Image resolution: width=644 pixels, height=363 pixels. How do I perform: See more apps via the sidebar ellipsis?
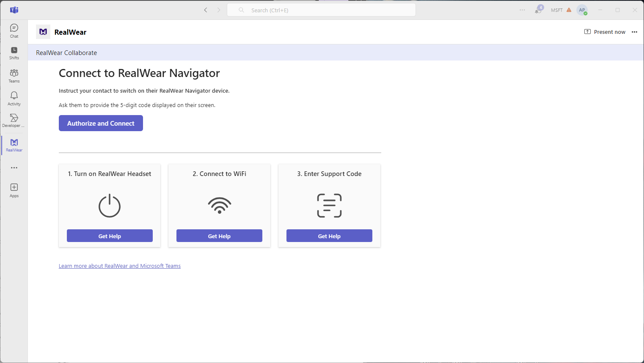[x=14, y=168]
